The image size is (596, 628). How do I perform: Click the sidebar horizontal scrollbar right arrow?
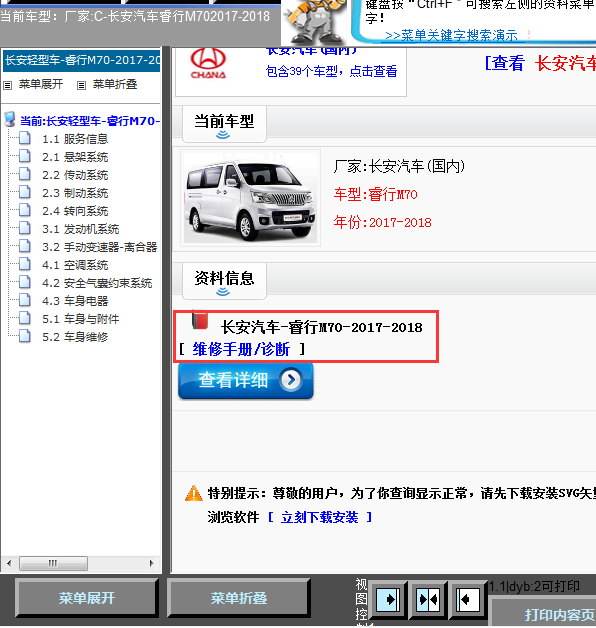click(x=151, y=563)
